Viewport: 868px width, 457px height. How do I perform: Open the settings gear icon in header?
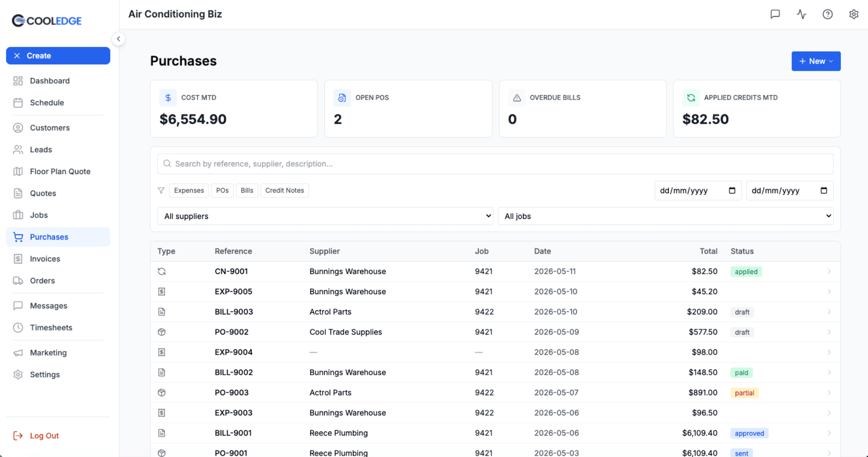[853, 14]
